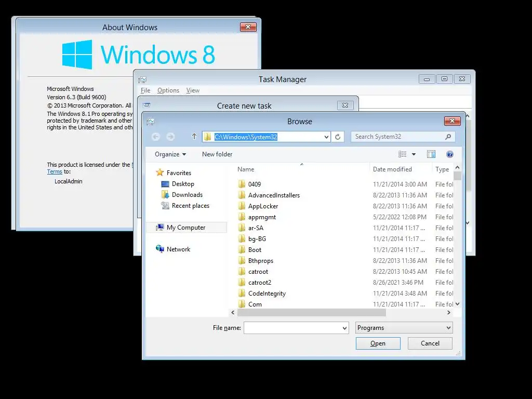Select the 0409 folder icon
Image resolution: width=532 pixels, height=399 pixels.
tap(242, 184)
